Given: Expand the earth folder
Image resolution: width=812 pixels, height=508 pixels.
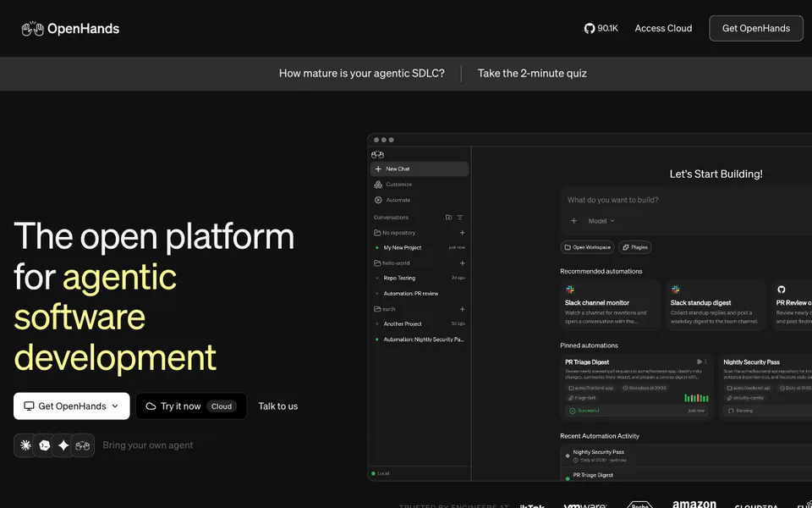Looking at the screenshot, I should click(385, 309).
